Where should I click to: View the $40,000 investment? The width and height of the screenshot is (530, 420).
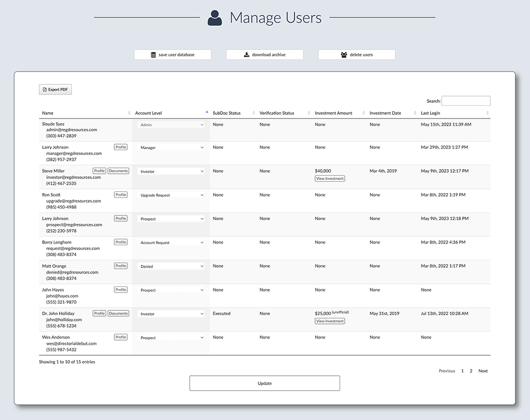[330, 178]
